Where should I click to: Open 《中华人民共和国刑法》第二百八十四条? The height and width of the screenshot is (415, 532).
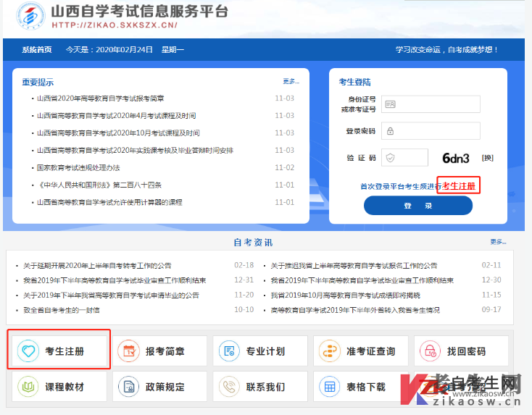99,185
